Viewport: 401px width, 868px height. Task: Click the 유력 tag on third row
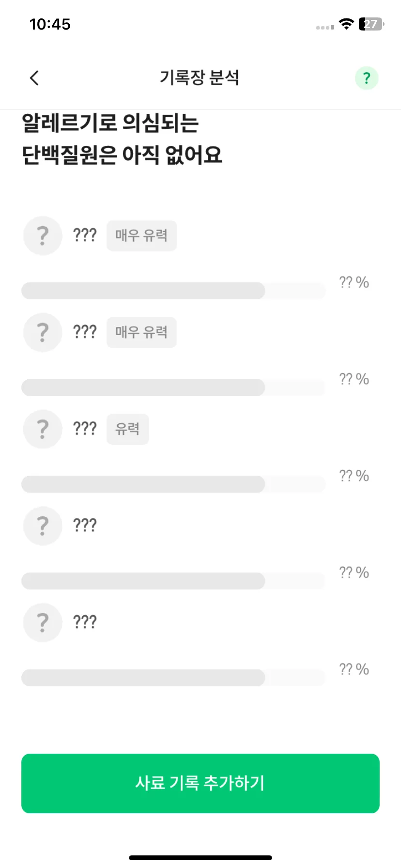click(x=127, y=429)
